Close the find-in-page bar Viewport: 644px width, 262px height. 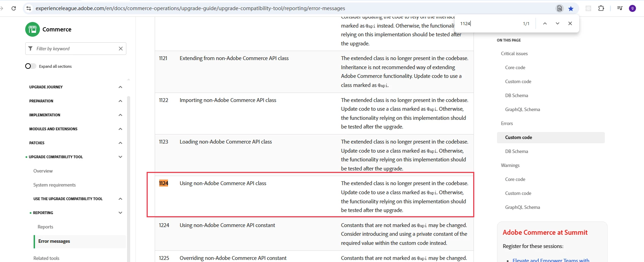(x=570, y=23)
